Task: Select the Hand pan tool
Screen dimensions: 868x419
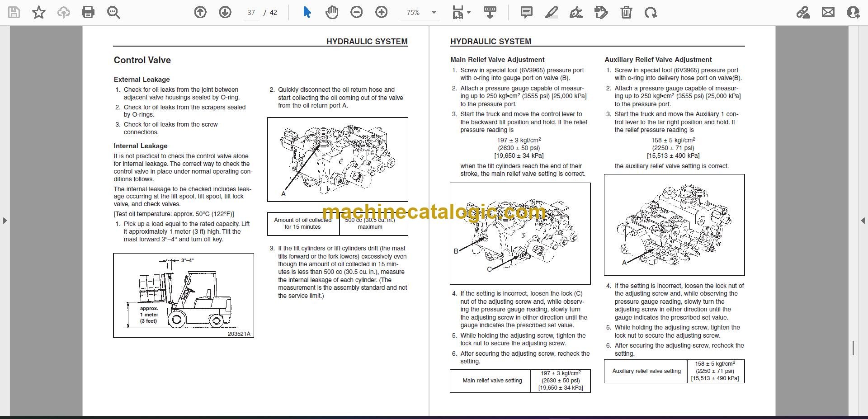Action: pos(332,12)
